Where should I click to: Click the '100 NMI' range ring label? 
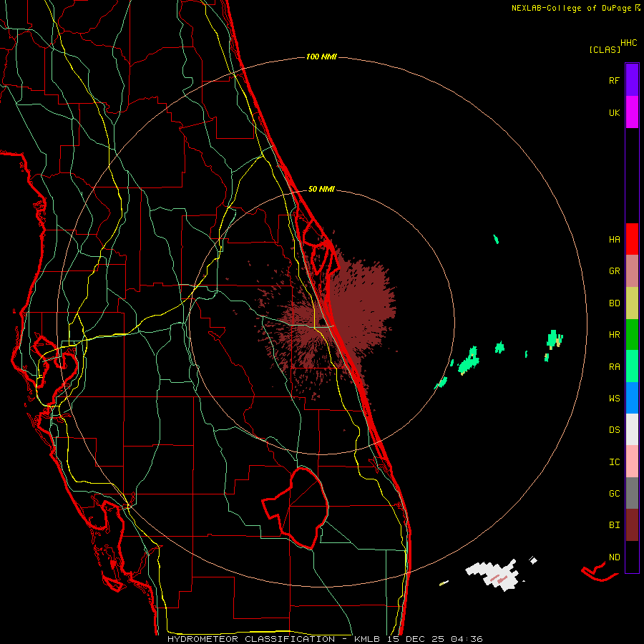point(321,57)
